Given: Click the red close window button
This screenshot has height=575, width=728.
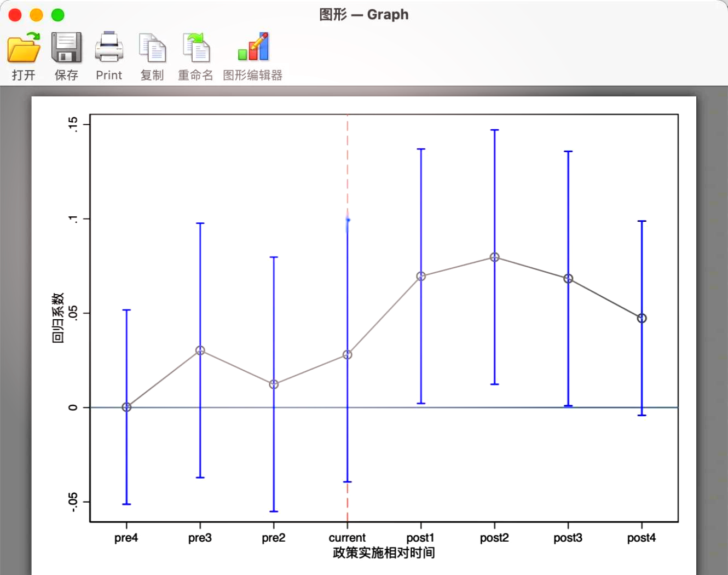Looking at the screenshot, I should (x=15, y=15).
